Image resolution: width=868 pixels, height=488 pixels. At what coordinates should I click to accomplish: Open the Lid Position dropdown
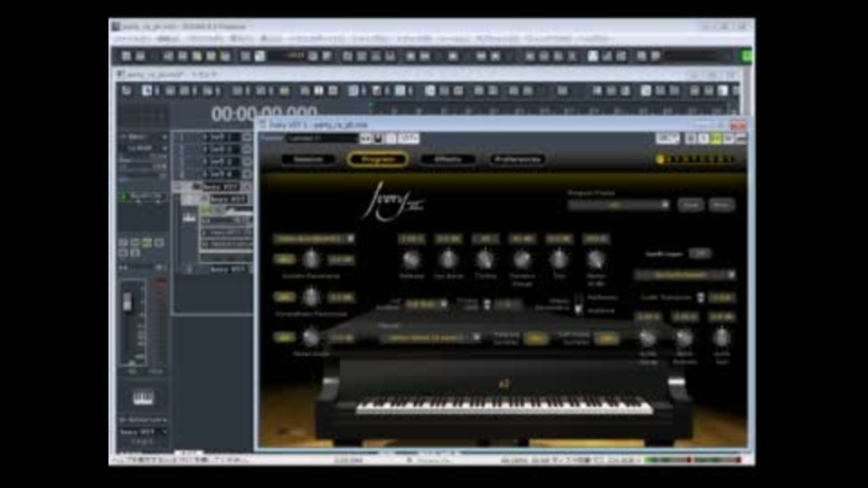click(x=426, y=305)
